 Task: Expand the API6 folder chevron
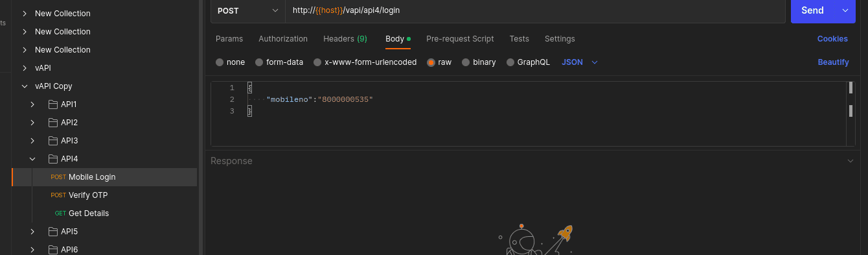(x=32, y=250)
